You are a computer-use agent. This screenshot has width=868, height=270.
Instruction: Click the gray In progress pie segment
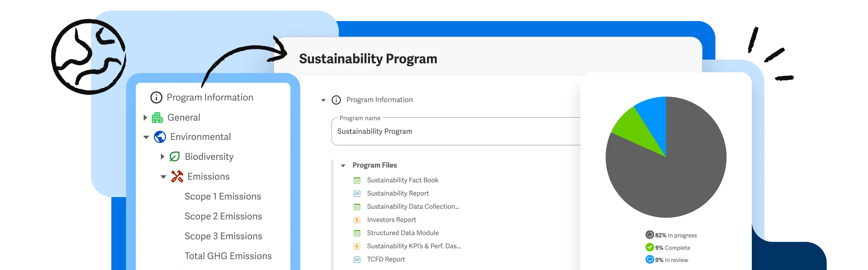[x=682, y=175]
